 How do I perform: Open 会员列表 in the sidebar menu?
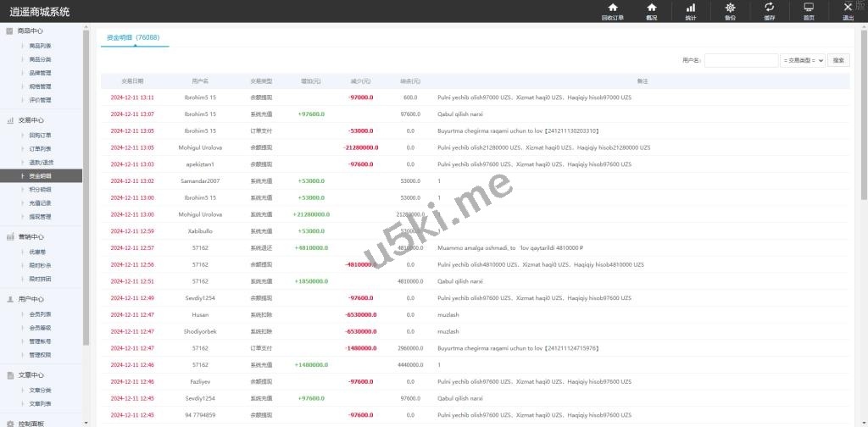40,314
